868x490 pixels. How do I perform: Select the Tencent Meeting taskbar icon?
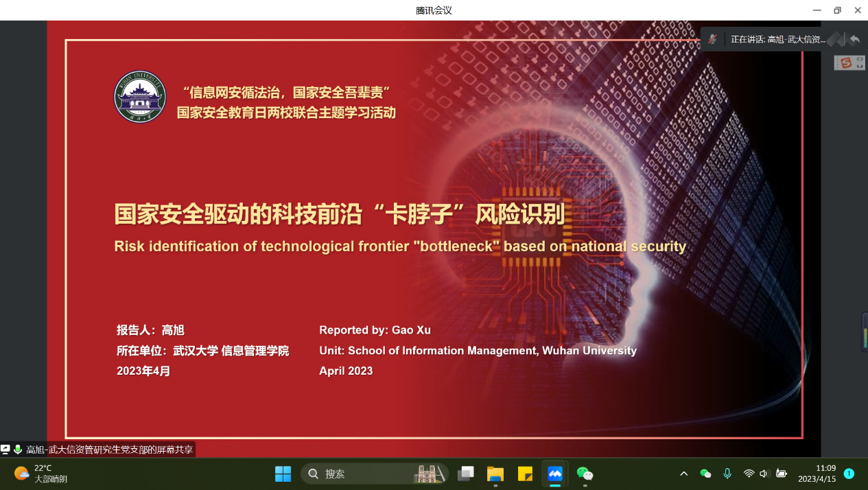[554, 474]
